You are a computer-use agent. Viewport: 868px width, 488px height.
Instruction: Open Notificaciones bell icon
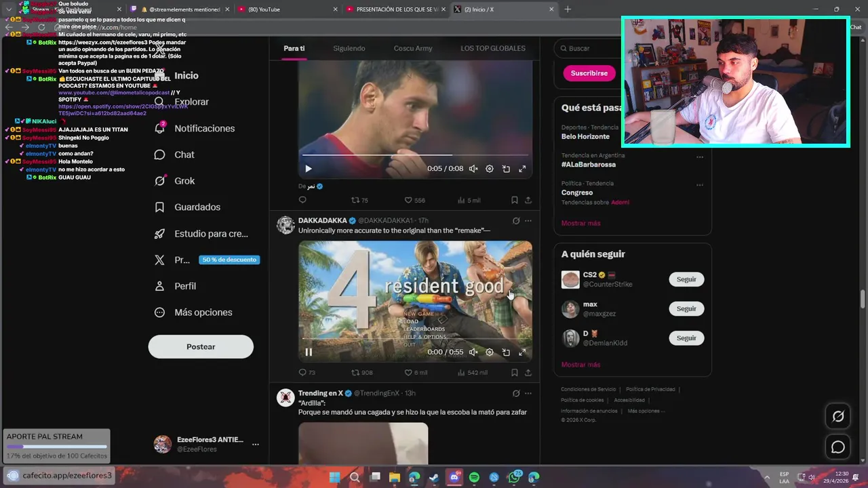tap(159, 128)
